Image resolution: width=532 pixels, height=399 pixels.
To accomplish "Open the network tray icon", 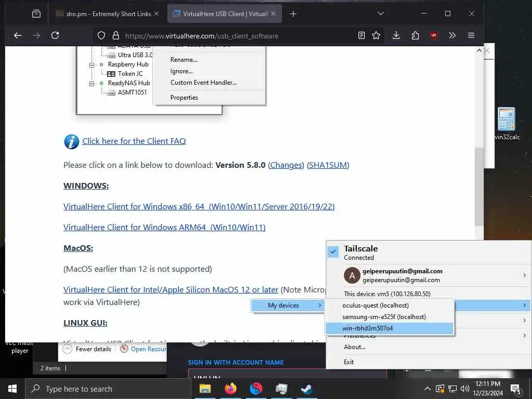I will pyautogui.click(x=453, y=389).
